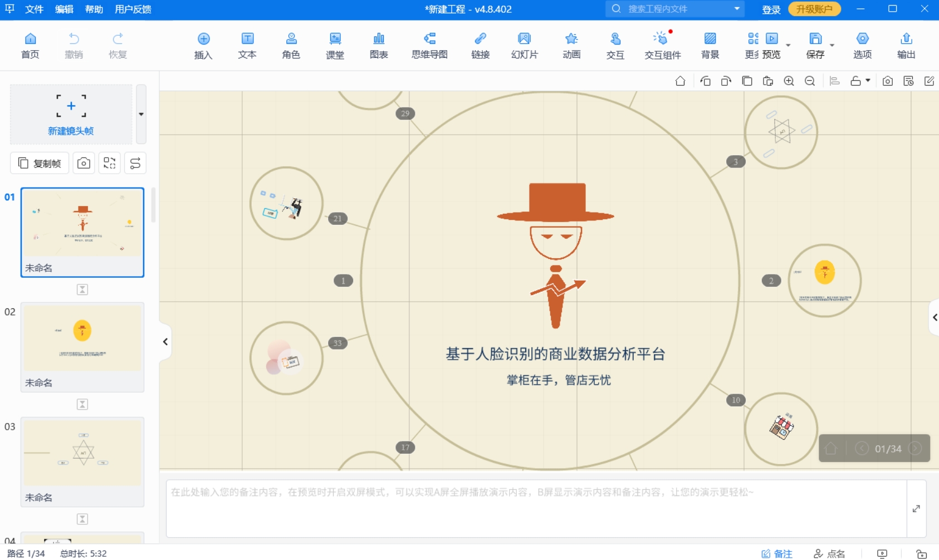Expand the new frame type dropdown arrow
This screenshot has height=560, width=939.
point(141,114)
